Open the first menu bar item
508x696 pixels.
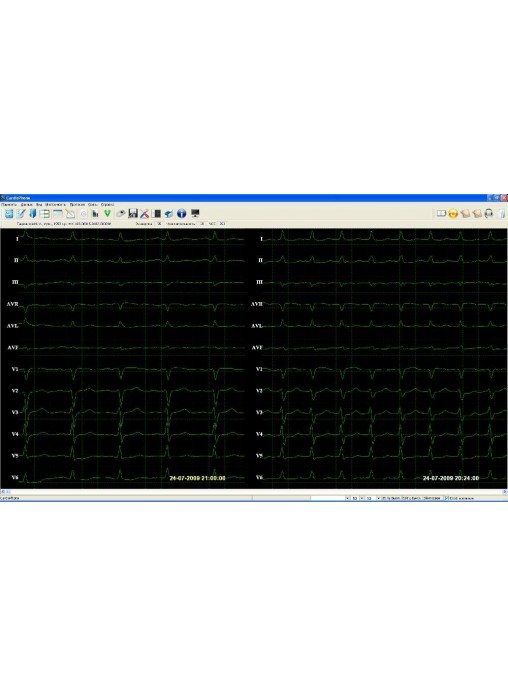[8, 205]
